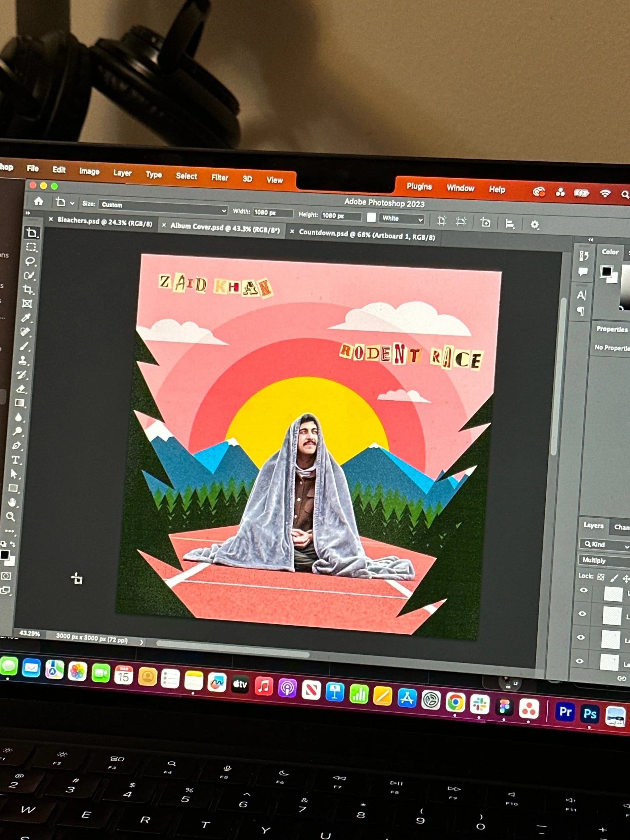Select the Clone Stamp tool
Image resolution: width=630 pixels, height=840 pixels.
tap(23, 360)
